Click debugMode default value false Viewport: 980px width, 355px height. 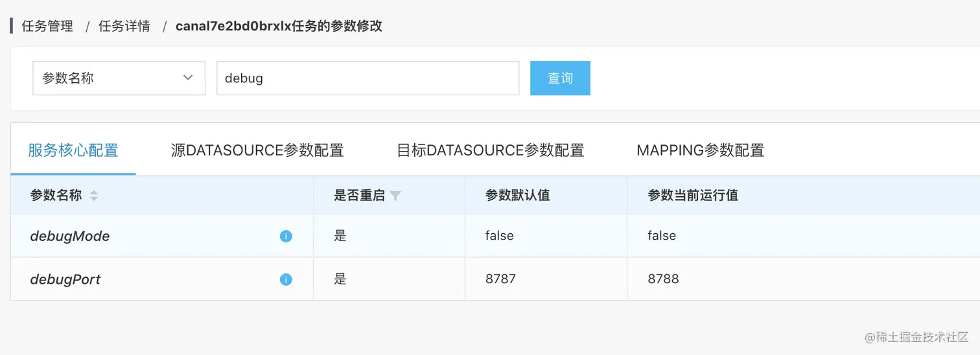500,236
